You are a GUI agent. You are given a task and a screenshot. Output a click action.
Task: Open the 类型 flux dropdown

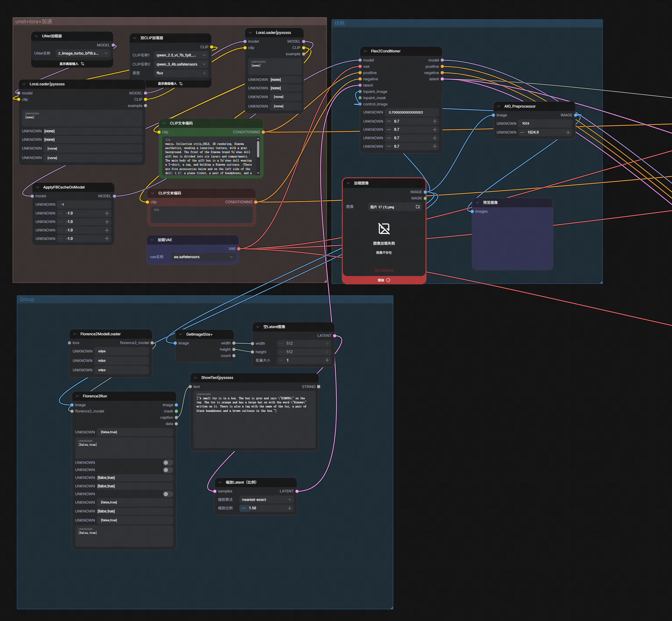tap(181, 73)
